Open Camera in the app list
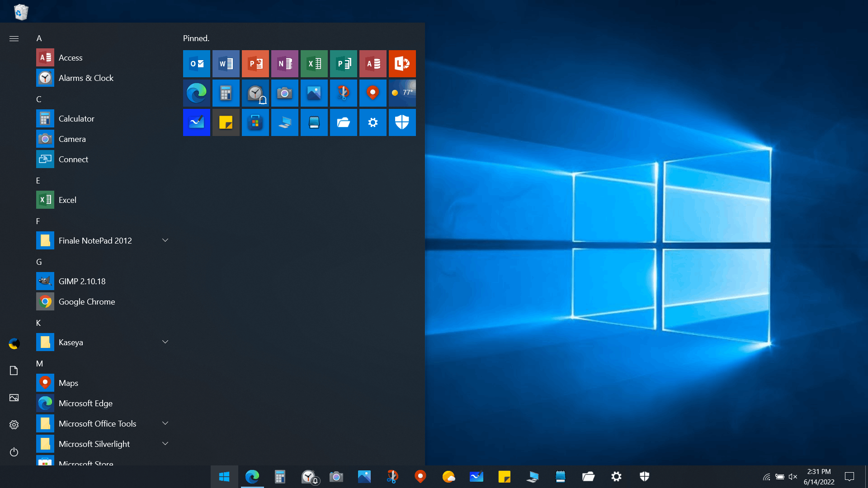The width and height of the screenshot is (868, 488). point(104,139)
